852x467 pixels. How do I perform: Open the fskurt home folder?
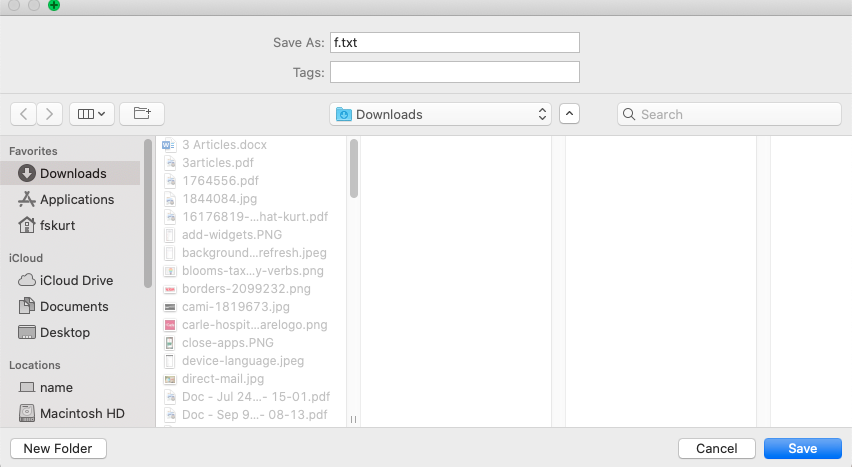(71, 226)
